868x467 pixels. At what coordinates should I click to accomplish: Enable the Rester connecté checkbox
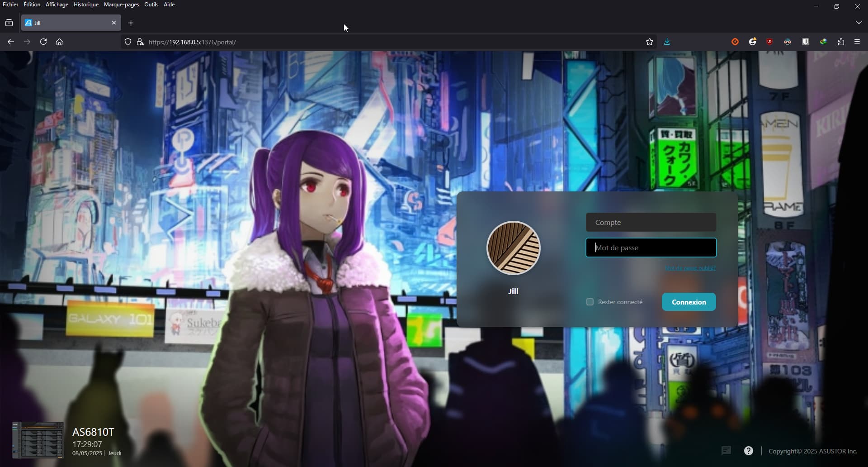(x=590, y=302)
